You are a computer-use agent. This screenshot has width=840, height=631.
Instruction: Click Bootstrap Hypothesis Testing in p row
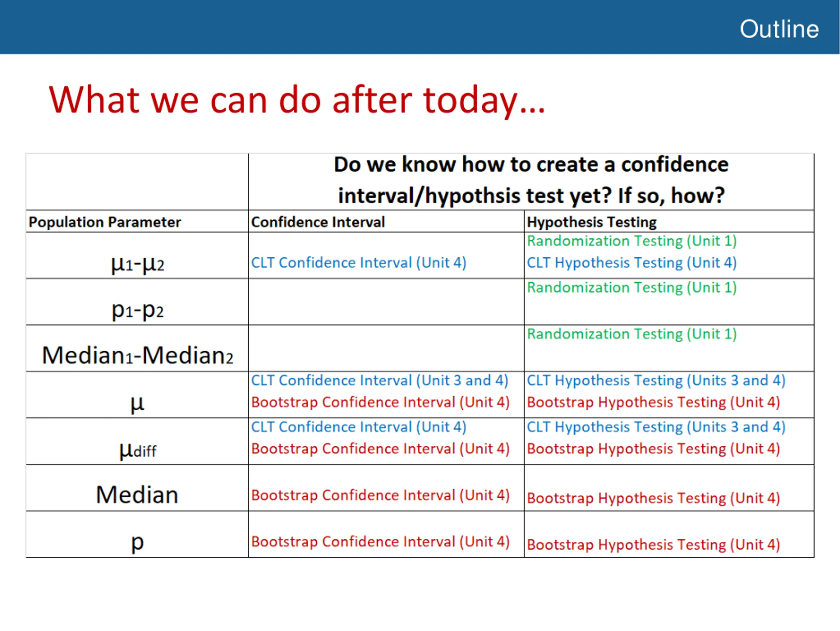pyautogui.click(x=654, y=545)
